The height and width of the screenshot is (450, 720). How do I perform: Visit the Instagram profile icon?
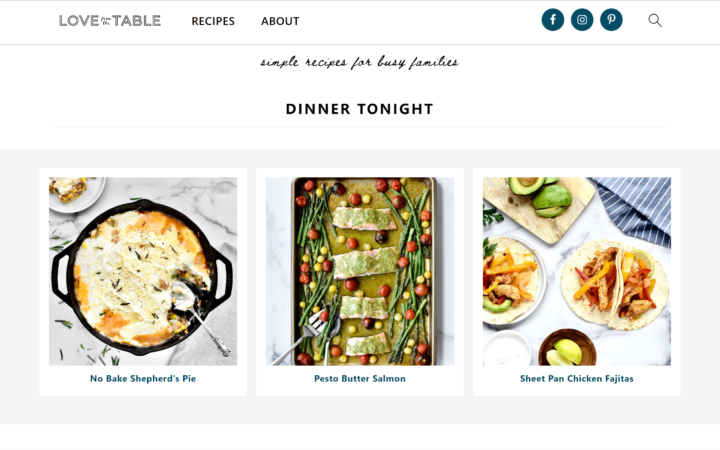click(x=582, y=20)
